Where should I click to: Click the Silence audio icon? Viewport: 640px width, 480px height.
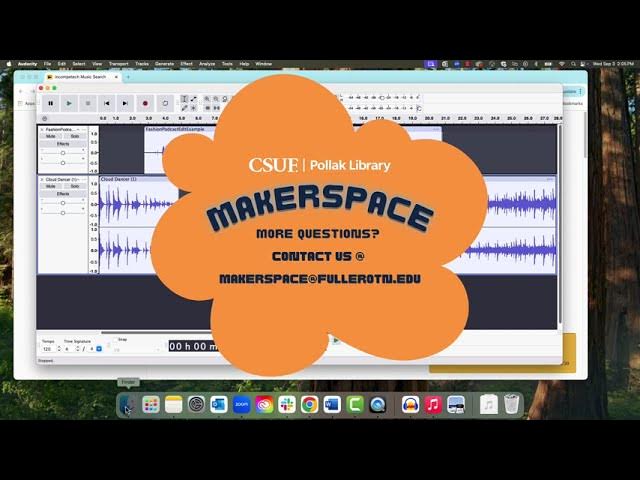point(216,108)
